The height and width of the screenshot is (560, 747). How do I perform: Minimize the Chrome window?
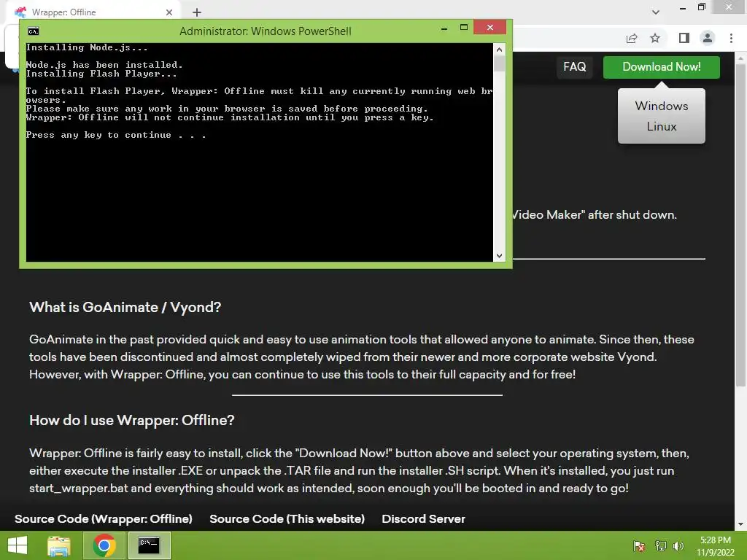click(683, 7)
